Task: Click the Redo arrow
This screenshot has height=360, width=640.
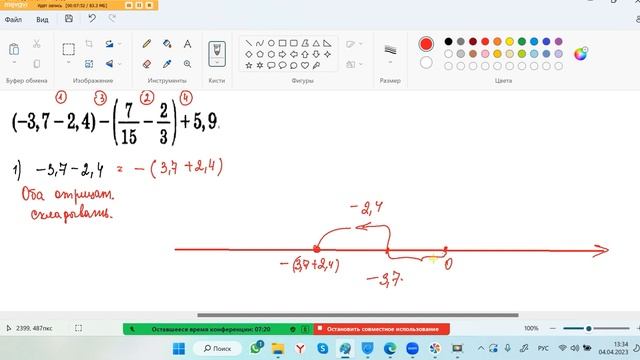Action: click(x=112, y=18)
